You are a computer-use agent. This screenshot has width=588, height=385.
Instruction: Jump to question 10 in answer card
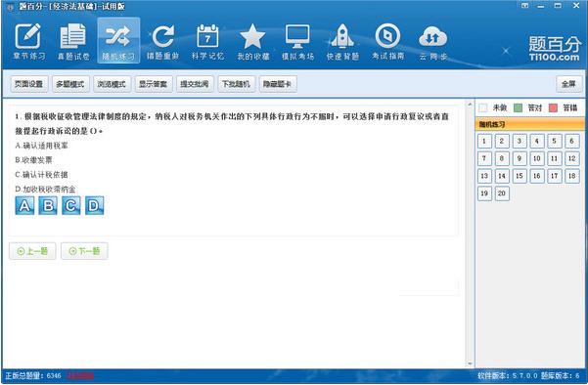(537, 158)
